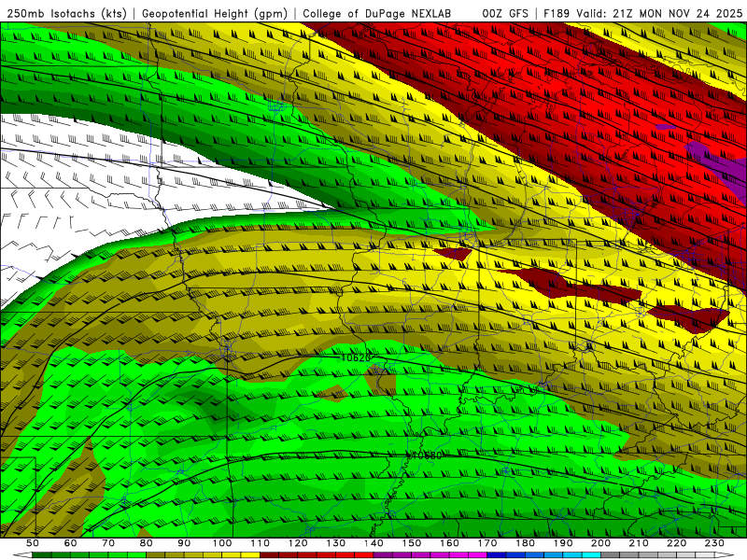Click the 160 knot legend tick label
Screen dimensions: 747x560
[449, 543]
